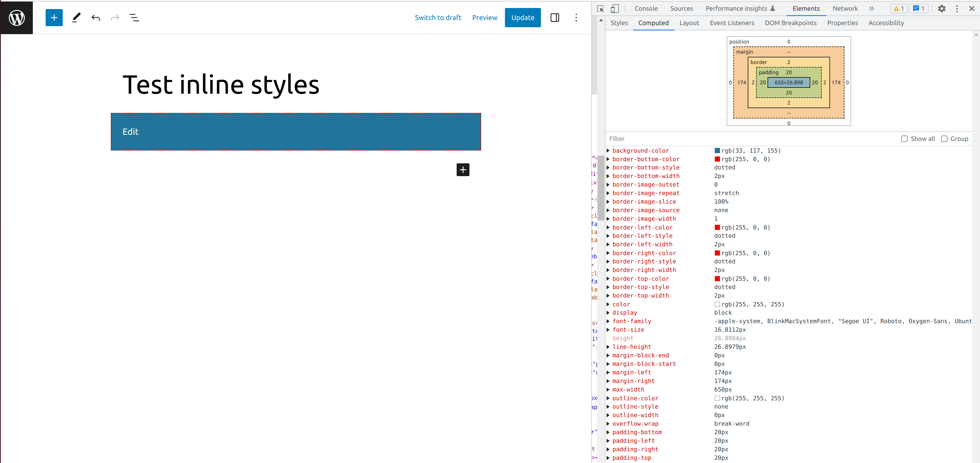Click the Update button

(522, 18)
